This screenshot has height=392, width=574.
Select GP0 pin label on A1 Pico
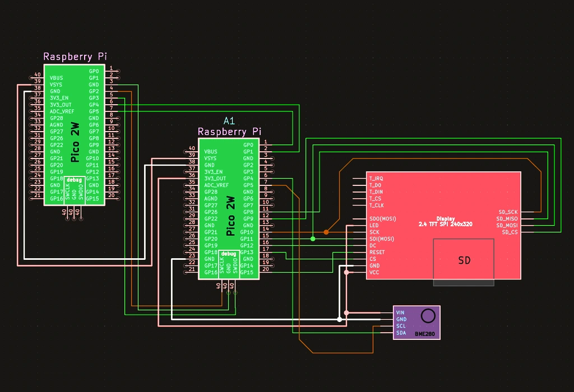(248, 145)
